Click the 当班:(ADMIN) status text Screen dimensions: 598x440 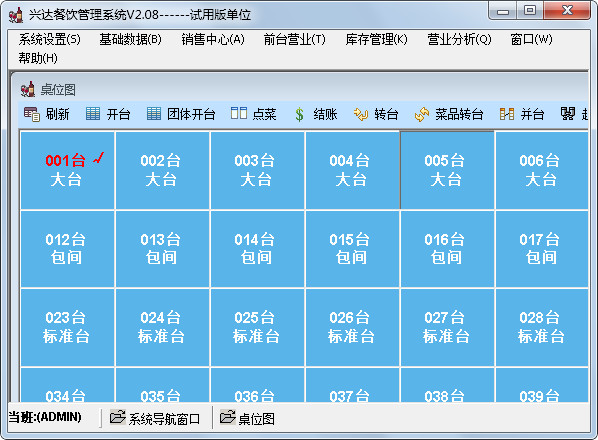pos(45,417)
